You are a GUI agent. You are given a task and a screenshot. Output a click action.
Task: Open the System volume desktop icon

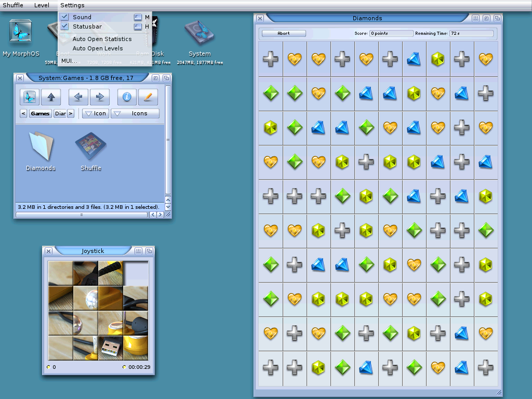(199, 33)
